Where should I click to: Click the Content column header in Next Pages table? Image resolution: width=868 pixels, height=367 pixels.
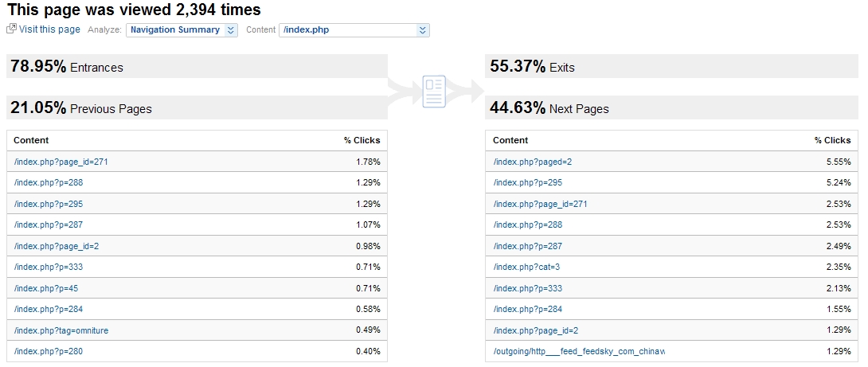[x=510, y=140]
